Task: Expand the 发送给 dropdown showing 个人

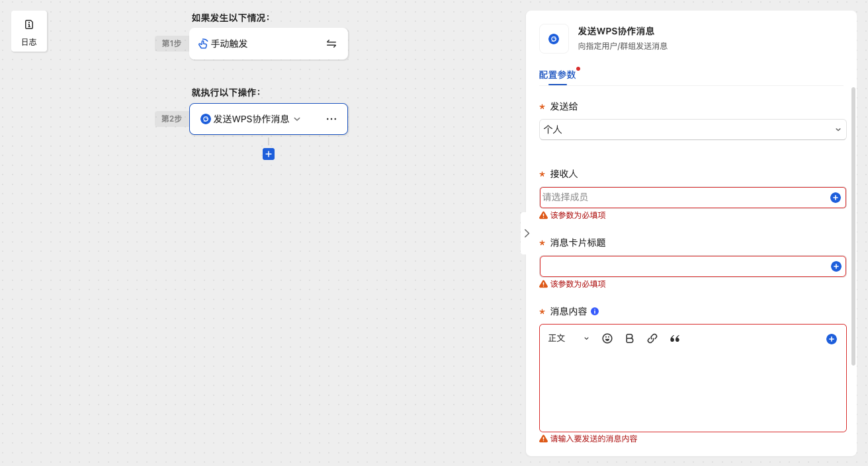Action: (693, 130)
